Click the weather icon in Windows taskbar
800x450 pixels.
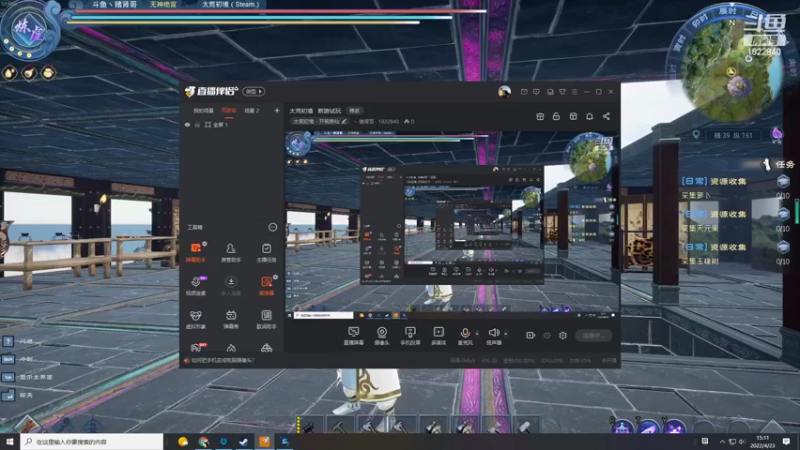click(183, 441)
